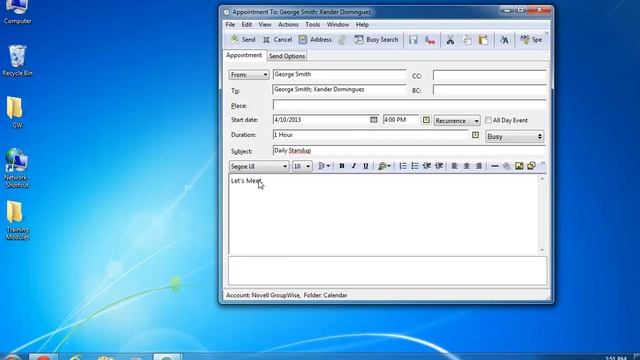This screenshot has width=640, height=360.
Task: Center-align message text
Action: [x=467, y=166]
